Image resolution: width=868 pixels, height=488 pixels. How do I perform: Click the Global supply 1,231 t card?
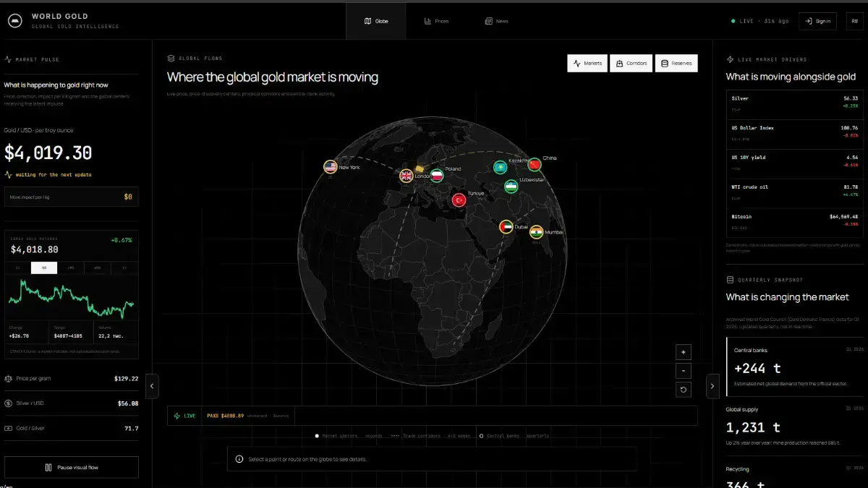[x=795, y=427]
